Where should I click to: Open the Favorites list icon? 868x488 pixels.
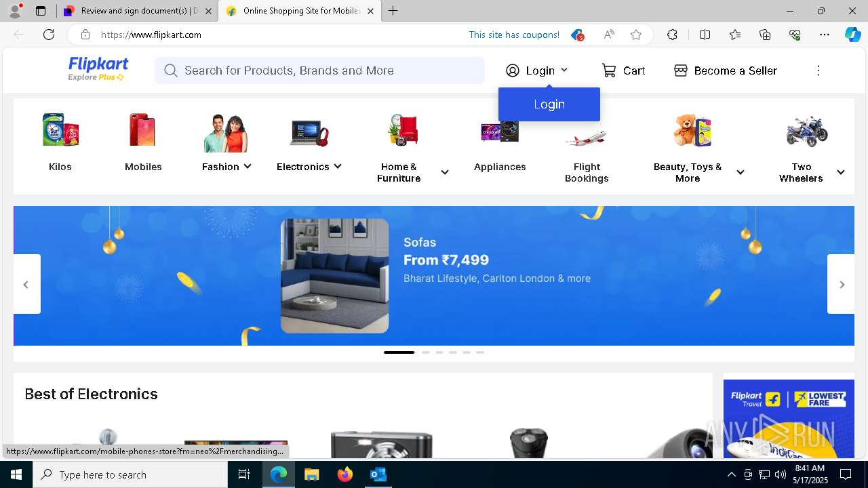click(x=735, y=35)
